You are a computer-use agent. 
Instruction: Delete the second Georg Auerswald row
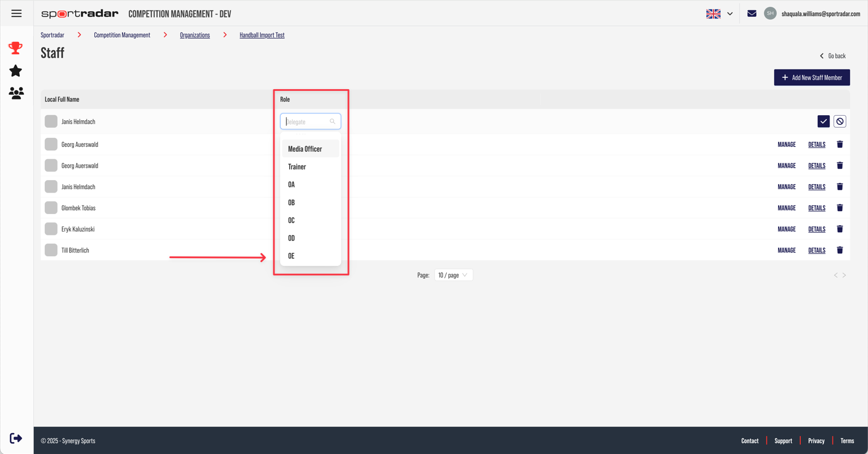[840, 165]
